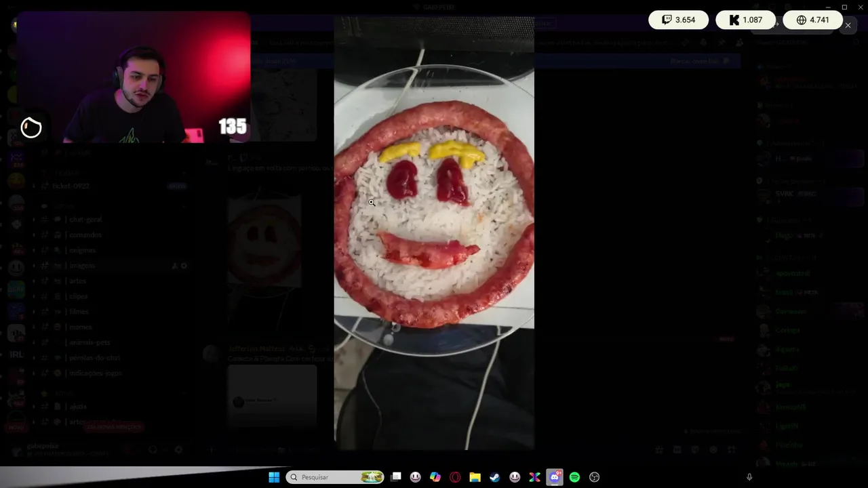
Task: Toggle member list icon in channel header
Action: tap(739, 42)
